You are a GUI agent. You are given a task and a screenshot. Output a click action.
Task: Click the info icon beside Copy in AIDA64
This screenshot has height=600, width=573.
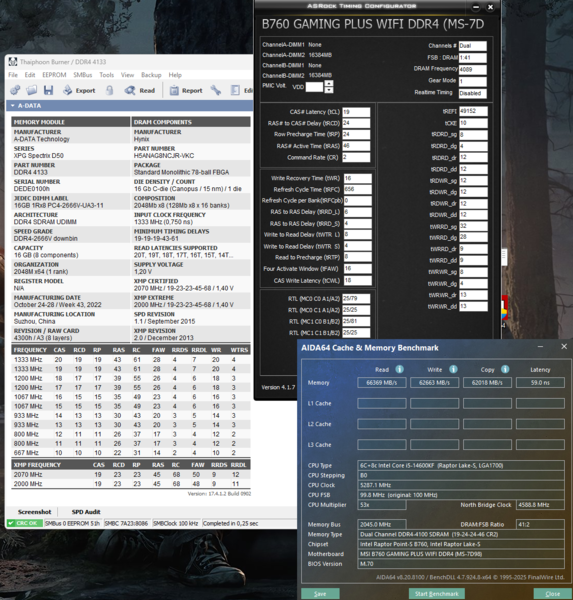(x=505, y=369)
